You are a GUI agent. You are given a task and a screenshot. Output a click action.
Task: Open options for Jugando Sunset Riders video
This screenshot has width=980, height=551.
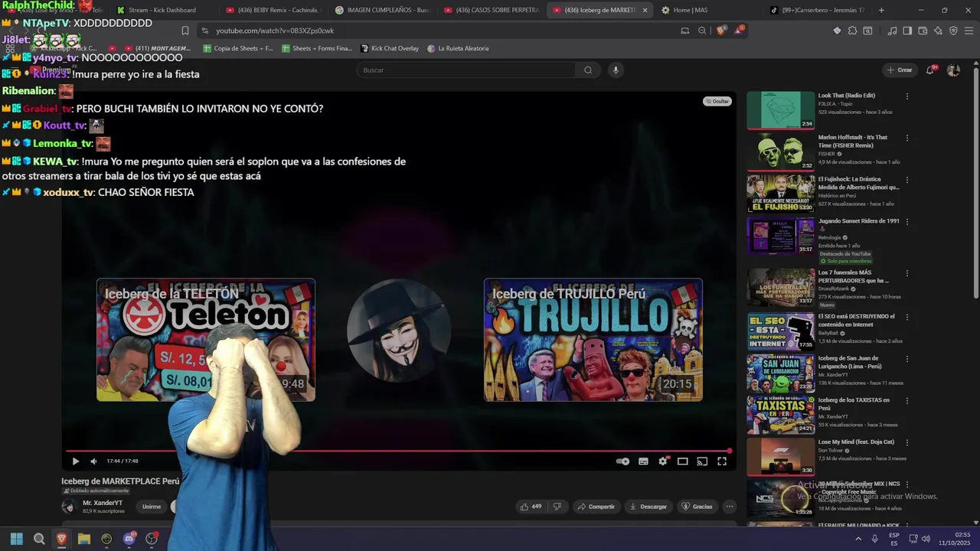907,222
